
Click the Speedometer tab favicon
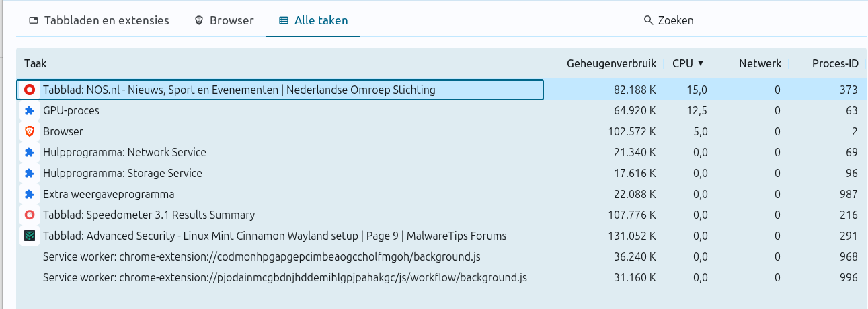pyautogui.click(x=30, y=215)
